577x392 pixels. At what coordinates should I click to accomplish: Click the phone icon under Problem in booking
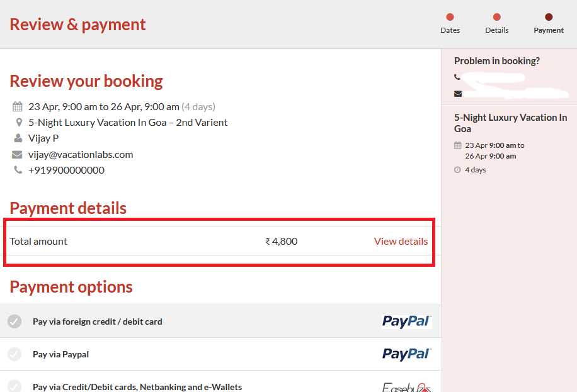[457, 77]
